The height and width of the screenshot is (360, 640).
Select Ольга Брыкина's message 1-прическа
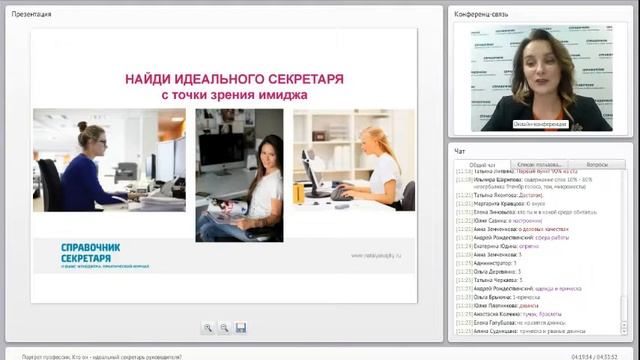498,297
